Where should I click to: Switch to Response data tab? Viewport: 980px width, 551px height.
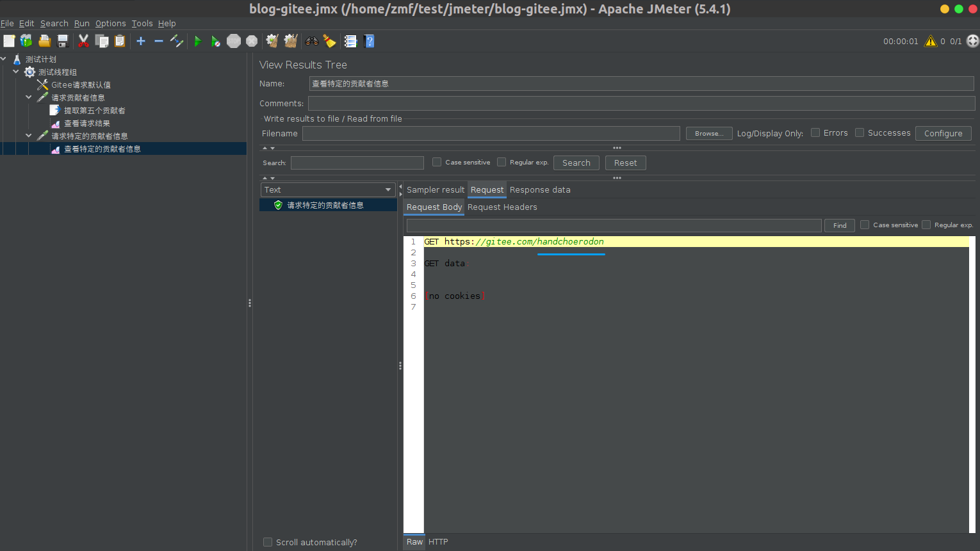pyautogui.click(x=540, y=189)
